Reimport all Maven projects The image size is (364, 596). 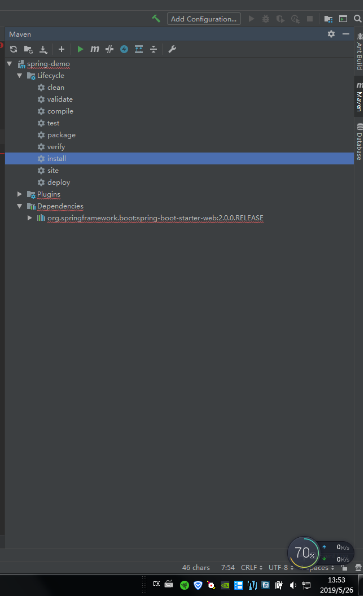click(x=13, y=49)
